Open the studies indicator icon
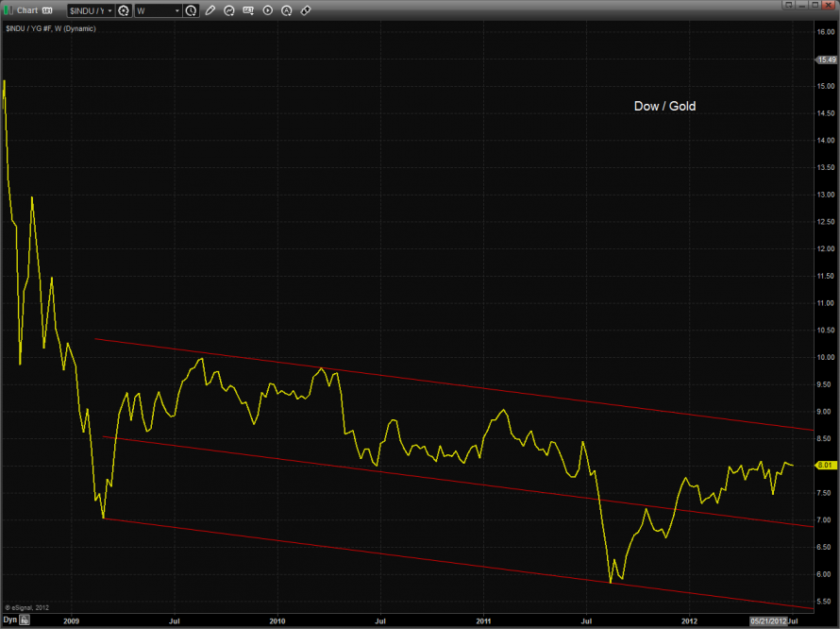The width and height of the screenshot is (840, 629). pos(228,10)
